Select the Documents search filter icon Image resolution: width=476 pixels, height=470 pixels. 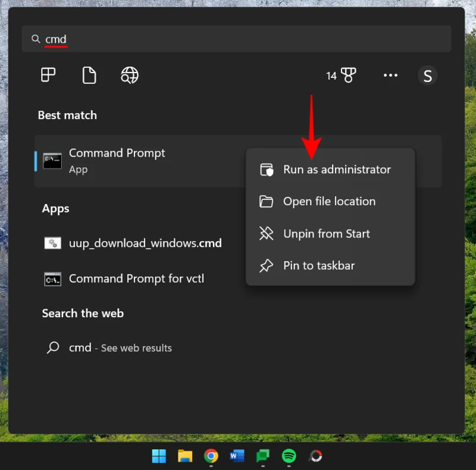(x=89, y=75)
